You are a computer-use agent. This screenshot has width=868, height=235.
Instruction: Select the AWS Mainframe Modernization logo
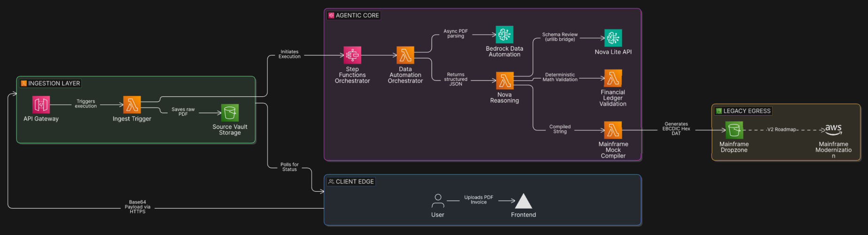coord(833,130)
